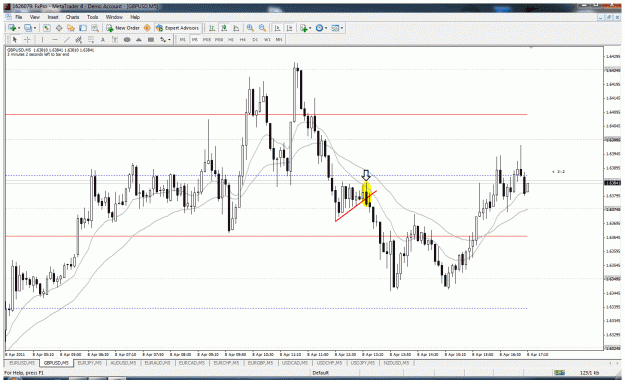Select the rectangle shape tool
This screenshot has height=380, width=625.
pos(151,39)
